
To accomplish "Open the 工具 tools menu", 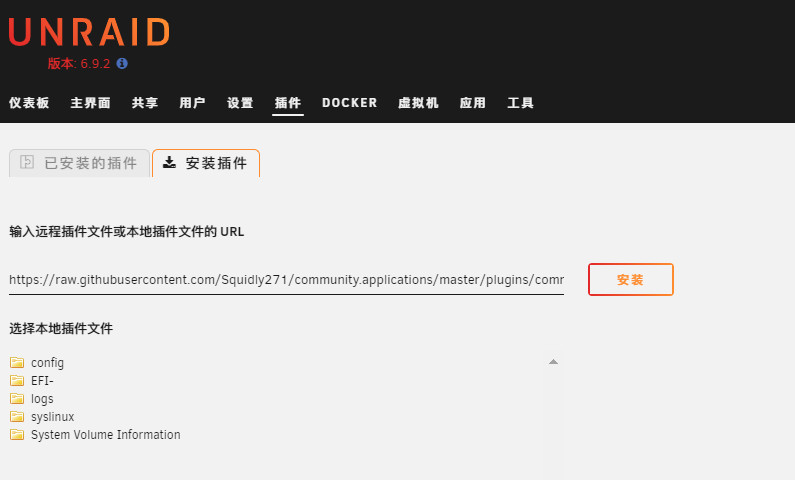I will [x=520, y=103].
